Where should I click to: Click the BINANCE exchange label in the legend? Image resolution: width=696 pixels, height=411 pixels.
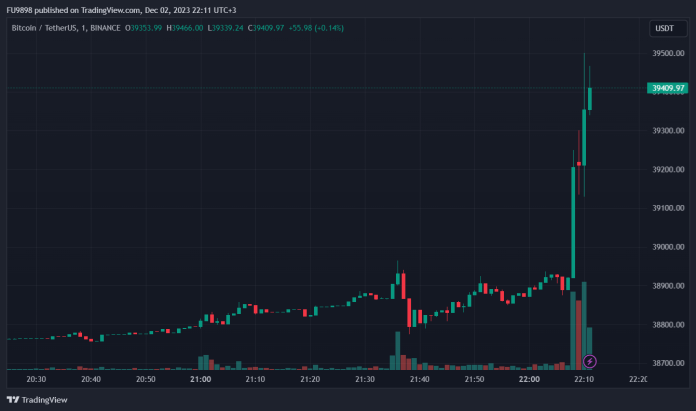(103, 28)
